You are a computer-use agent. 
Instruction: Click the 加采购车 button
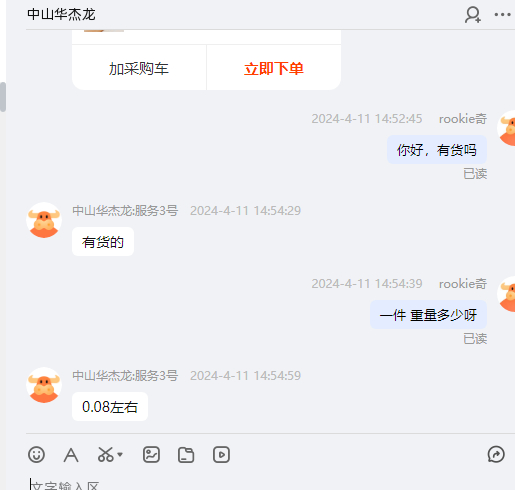[x=139, y=68]
